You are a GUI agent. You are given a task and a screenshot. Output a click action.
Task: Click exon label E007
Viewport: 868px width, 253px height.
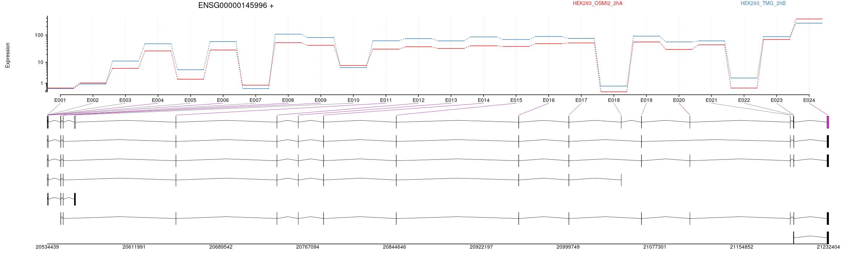[255, 100]
